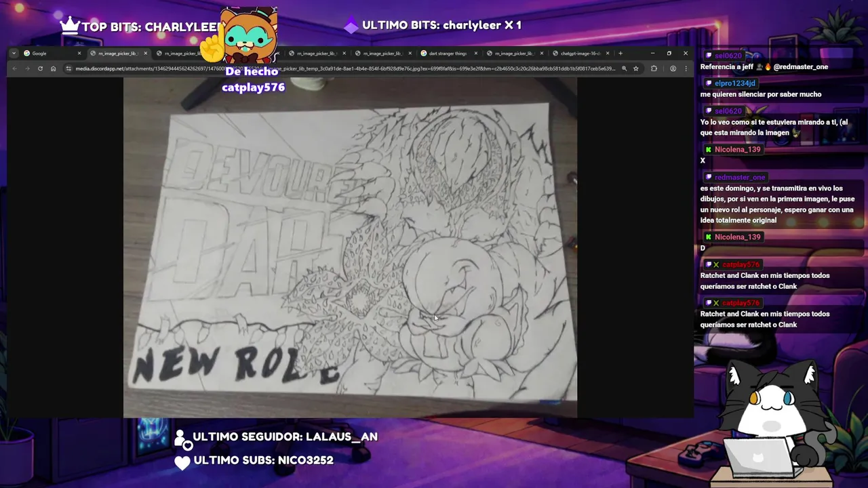
Task: Select the active rn_image_picker_lib tab
Action: tap(117, 54)
